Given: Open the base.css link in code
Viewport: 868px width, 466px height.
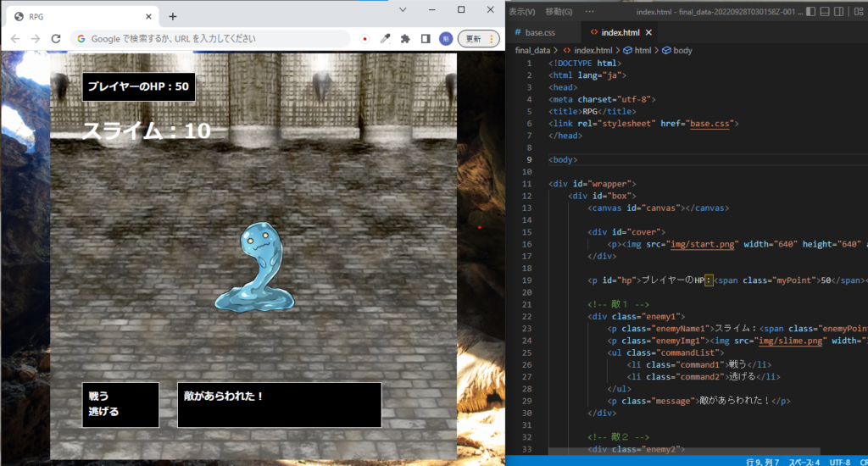Looking at the screenshot, I should point(709,124).
